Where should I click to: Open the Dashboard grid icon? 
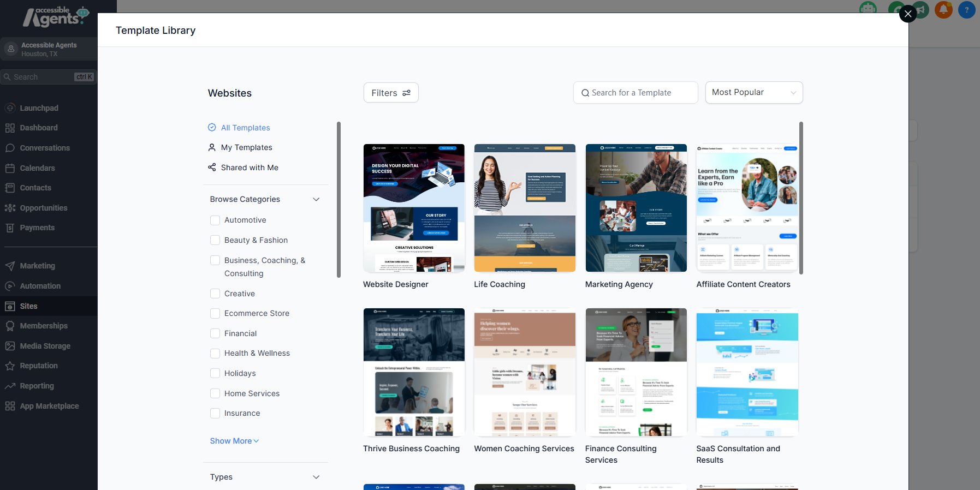(10, 128)
